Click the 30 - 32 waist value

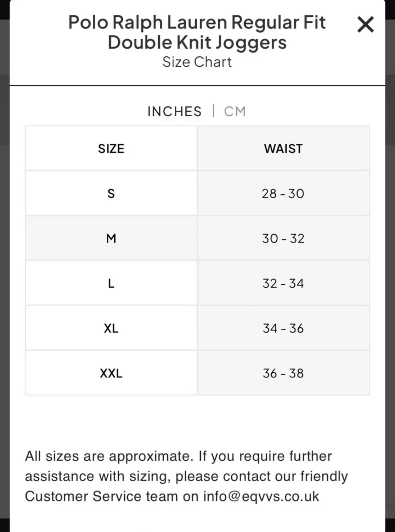click(x=283, y=238)
